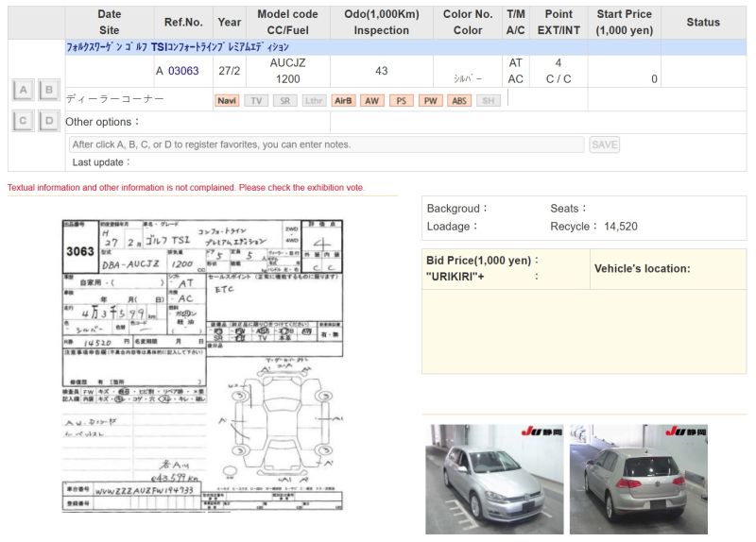Click the PW option tag
The width and height of the screenshot is (756, 542).
[430, 101]
